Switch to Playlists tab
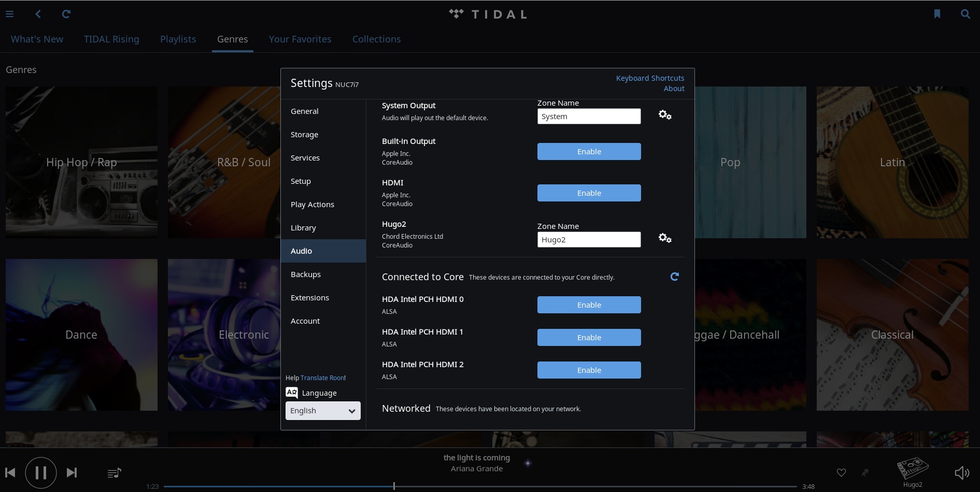This screenshot has height=492, width=980. point(178,39)
